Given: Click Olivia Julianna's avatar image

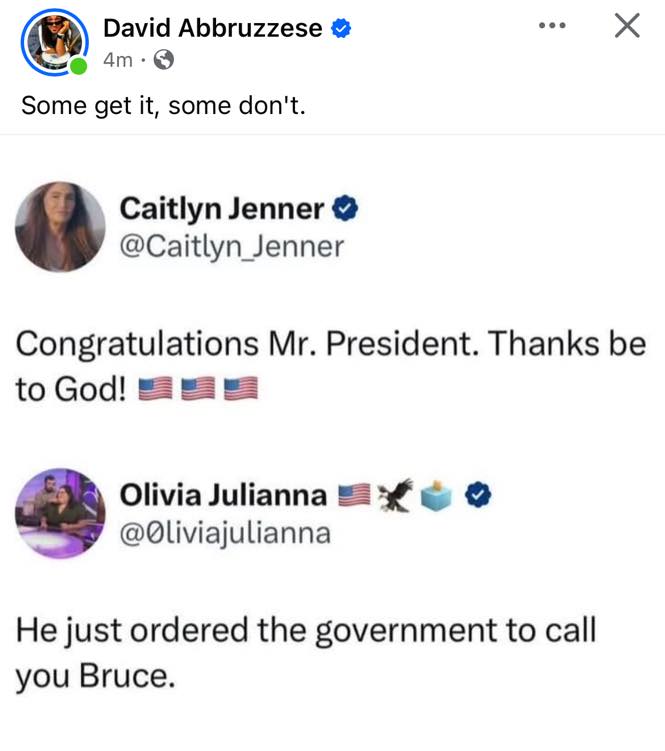Looking at the screenshot, I should point(60,512).
